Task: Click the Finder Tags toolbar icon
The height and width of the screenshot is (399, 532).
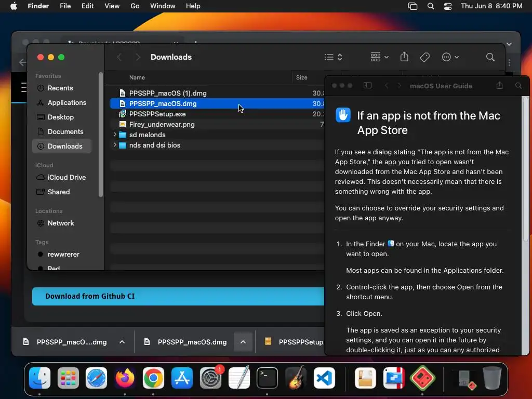Action: point(425,57)
